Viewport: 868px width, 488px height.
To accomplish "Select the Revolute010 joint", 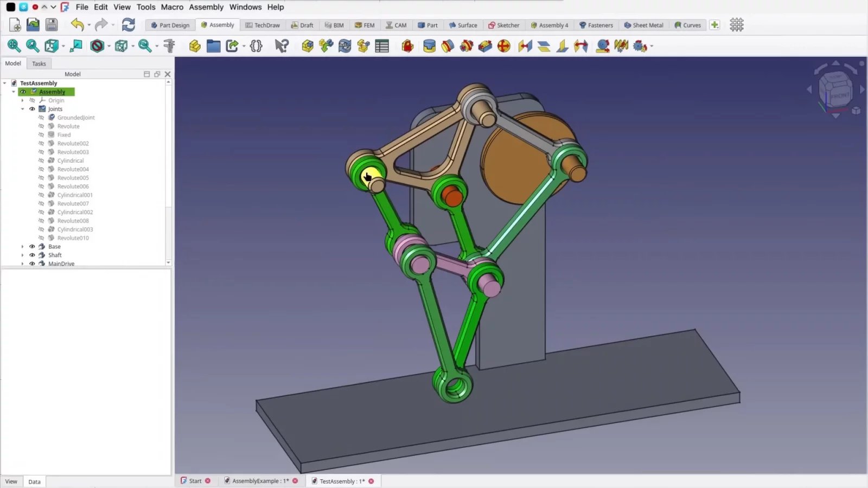I will pos(73,238).
